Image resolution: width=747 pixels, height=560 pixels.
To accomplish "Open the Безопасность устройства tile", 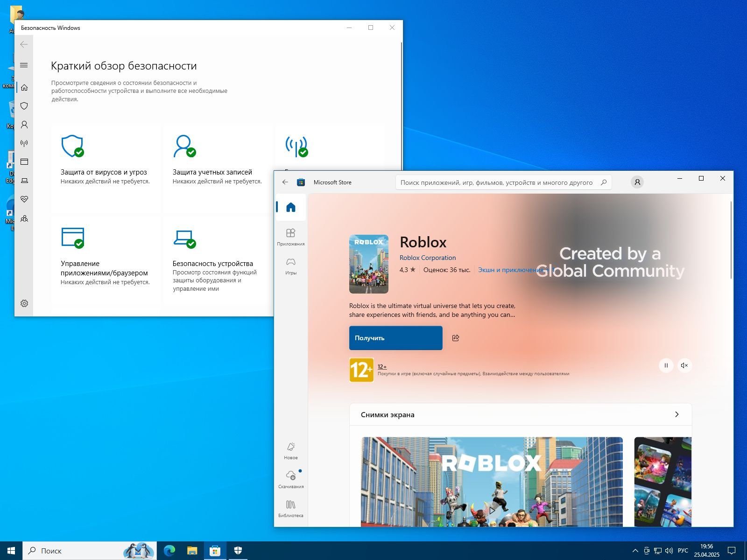I will (217, 259).
